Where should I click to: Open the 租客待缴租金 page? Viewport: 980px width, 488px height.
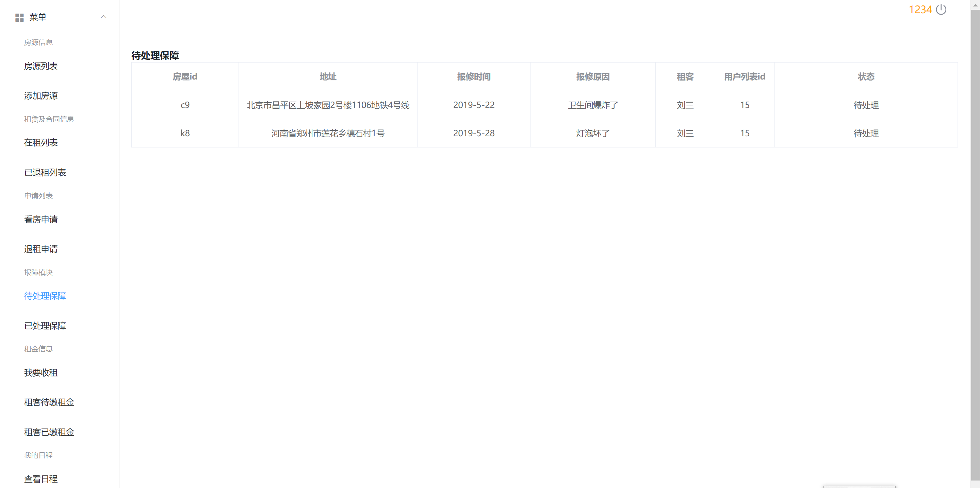[x=49, y=402]
